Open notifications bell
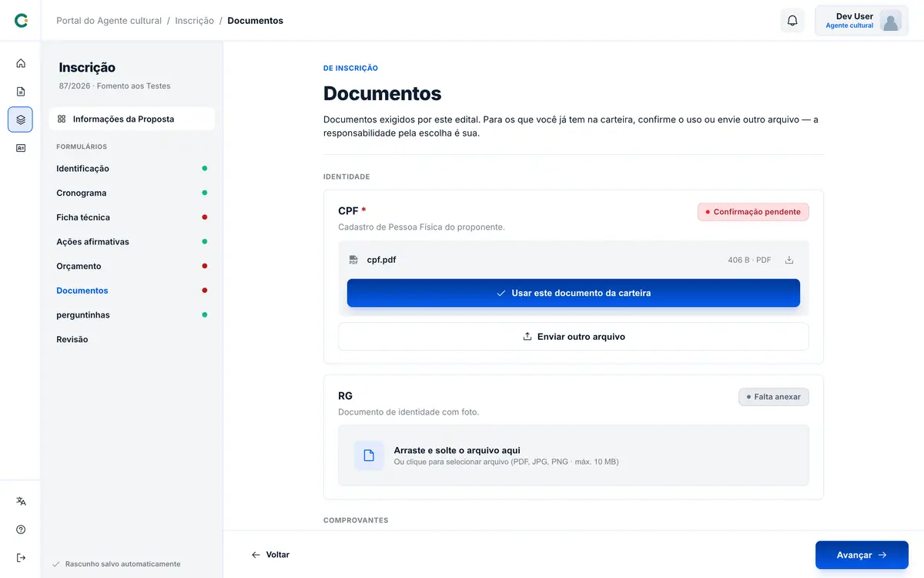 [792, 21]
